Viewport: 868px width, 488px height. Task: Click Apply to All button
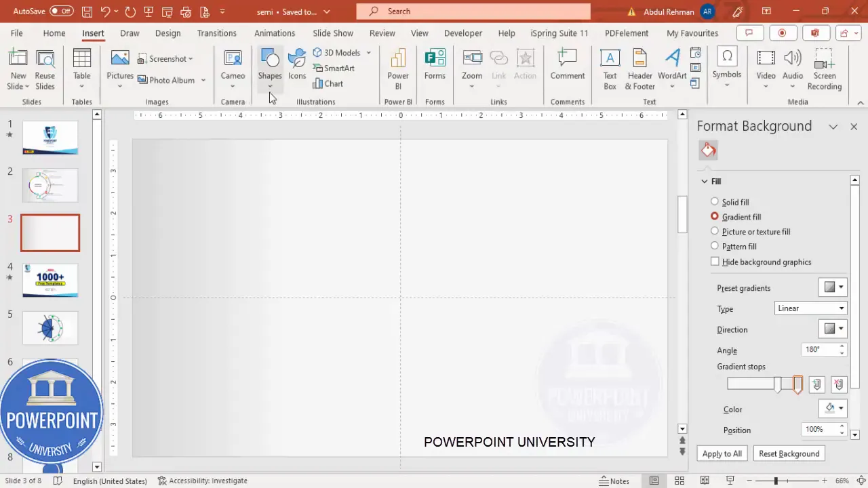point(722,453)
